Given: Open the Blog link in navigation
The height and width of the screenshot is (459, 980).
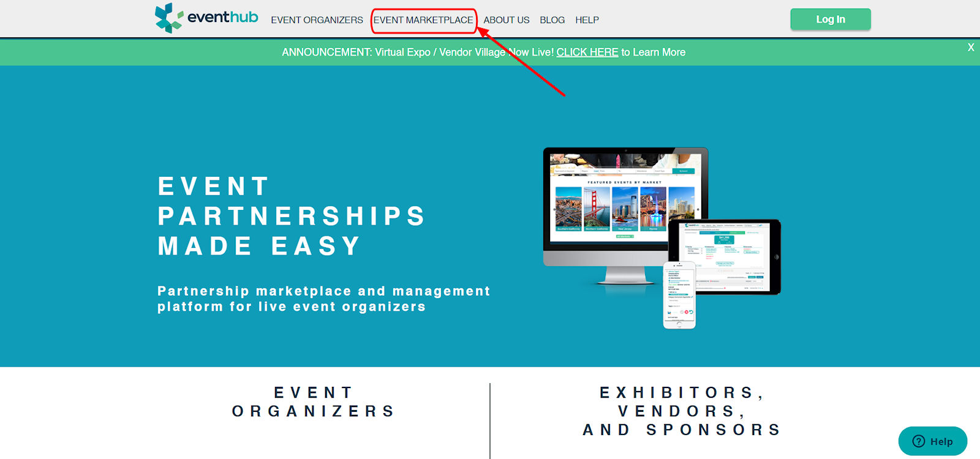Looking at the screenshot, I should 552,20.
